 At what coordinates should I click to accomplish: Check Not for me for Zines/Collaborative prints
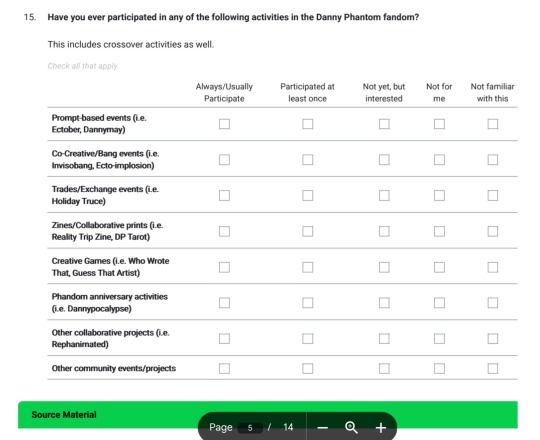(439, 231)
